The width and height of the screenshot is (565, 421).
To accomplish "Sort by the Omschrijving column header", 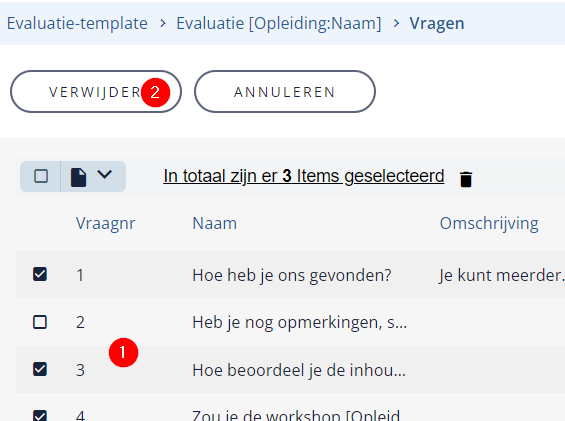I will 489,223.
